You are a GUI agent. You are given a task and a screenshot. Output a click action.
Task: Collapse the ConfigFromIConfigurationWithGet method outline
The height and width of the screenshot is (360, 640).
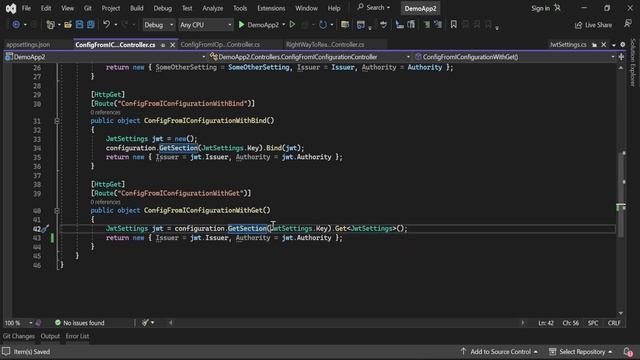[57, 211]
